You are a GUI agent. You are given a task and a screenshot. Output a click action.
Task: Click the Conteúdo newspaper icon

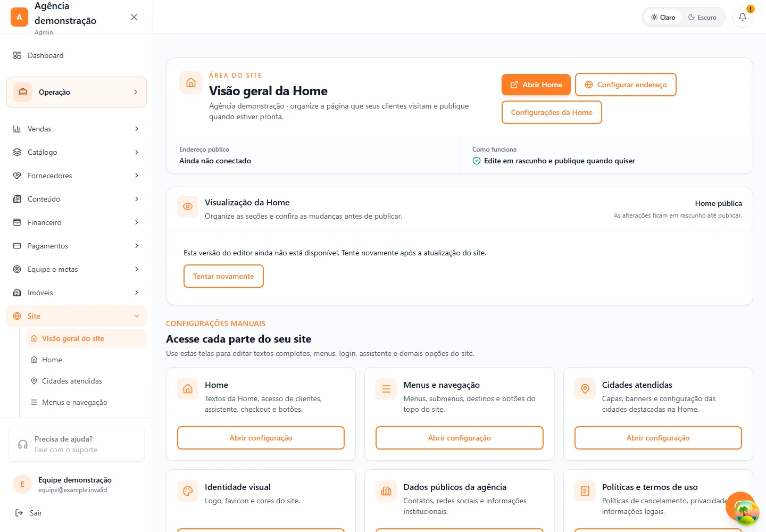[17, 199]
